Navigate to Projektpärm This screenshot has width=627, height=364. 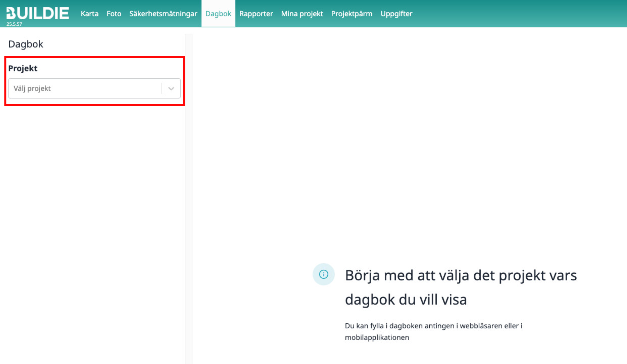tap(351, 14)
